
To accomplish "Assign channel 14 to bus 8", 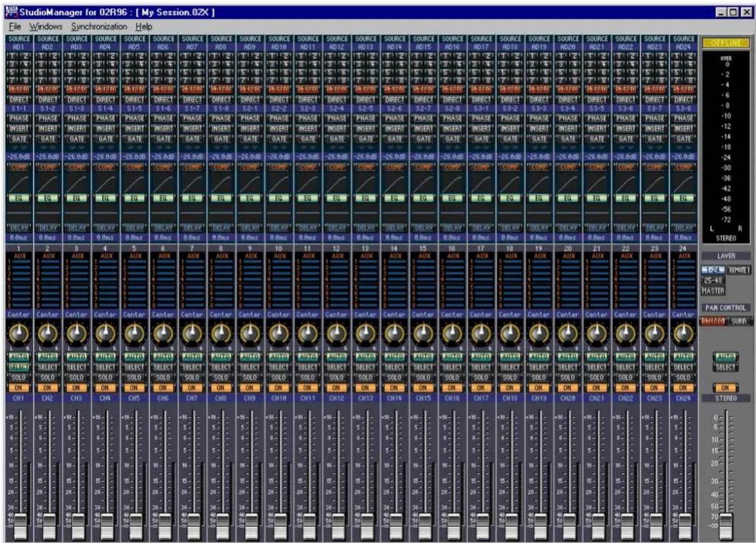I will (x=401, y=80).
